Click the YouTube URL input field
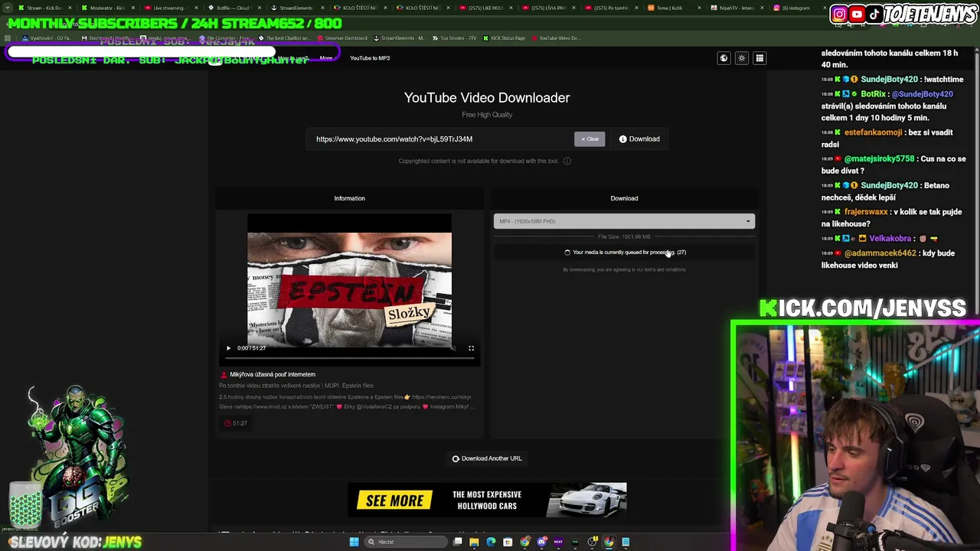 pos(440,139)
